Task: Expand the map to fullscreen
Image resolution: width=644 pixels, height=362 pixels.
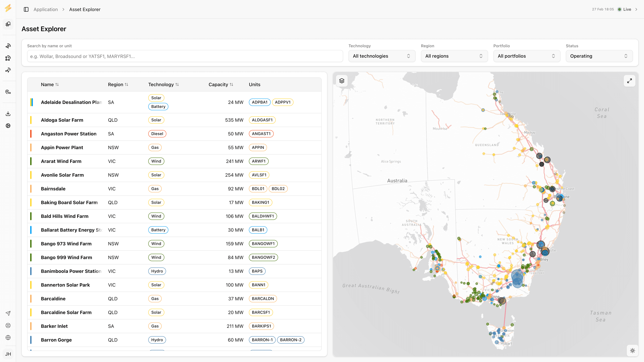Action: tap(630, 80)
